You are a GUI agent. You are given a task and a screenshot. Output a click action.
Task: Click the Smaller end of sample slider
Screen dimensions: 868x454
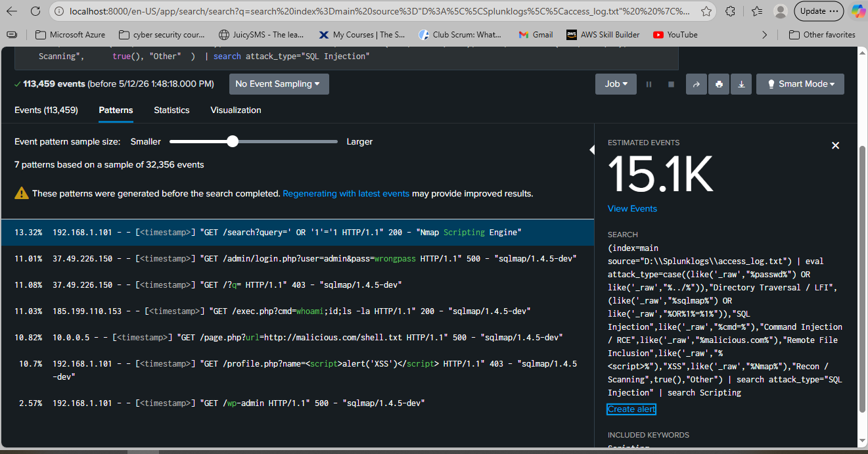(146, 141)
